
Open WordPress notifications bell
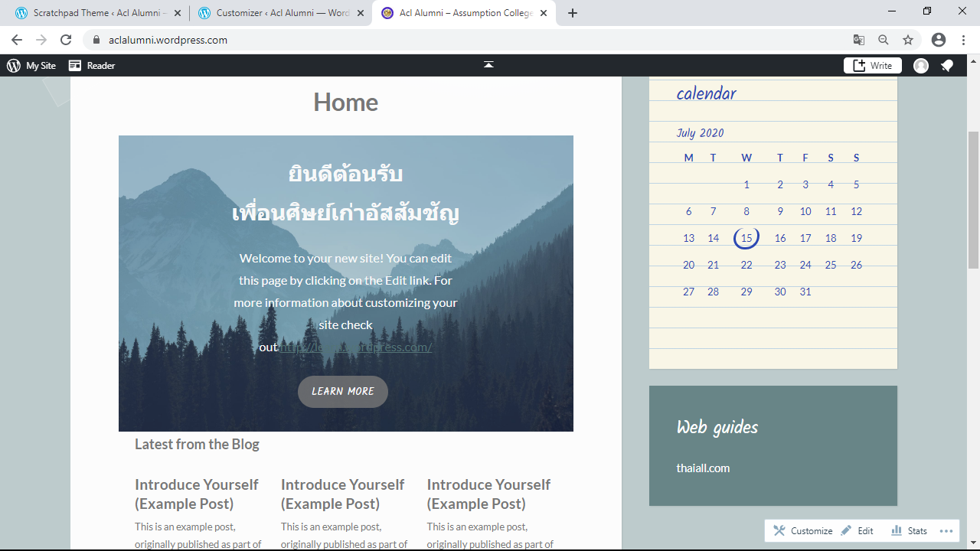[947, 66]
